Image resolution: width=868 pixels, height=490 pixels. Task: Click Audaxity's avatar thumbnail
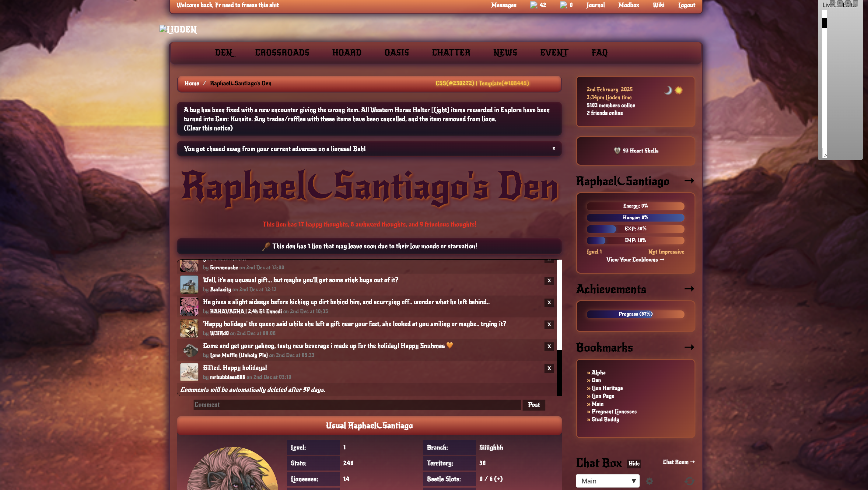pos(189,285)
